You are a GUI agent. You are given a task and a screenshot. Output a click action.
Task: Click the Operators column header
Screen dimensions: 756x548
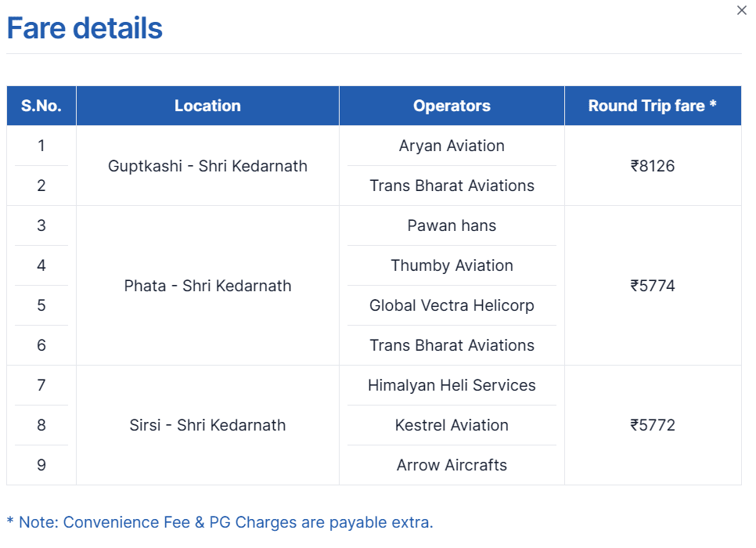(x=452, y=105)
